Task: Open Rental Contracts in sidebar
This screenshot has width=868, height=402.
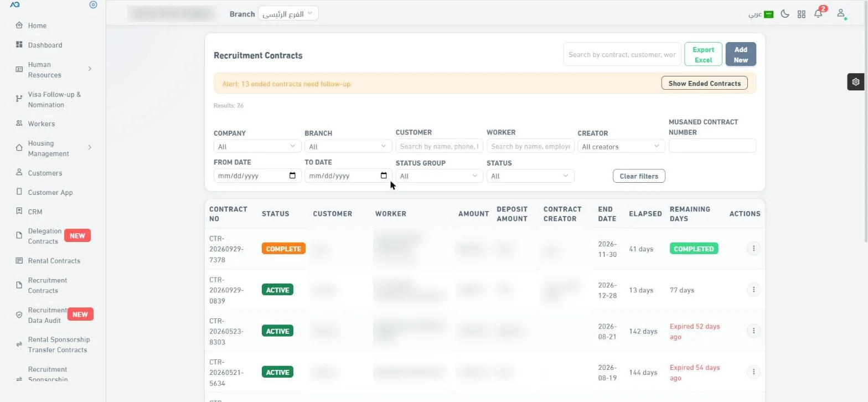Action: (x=53, y=261)
